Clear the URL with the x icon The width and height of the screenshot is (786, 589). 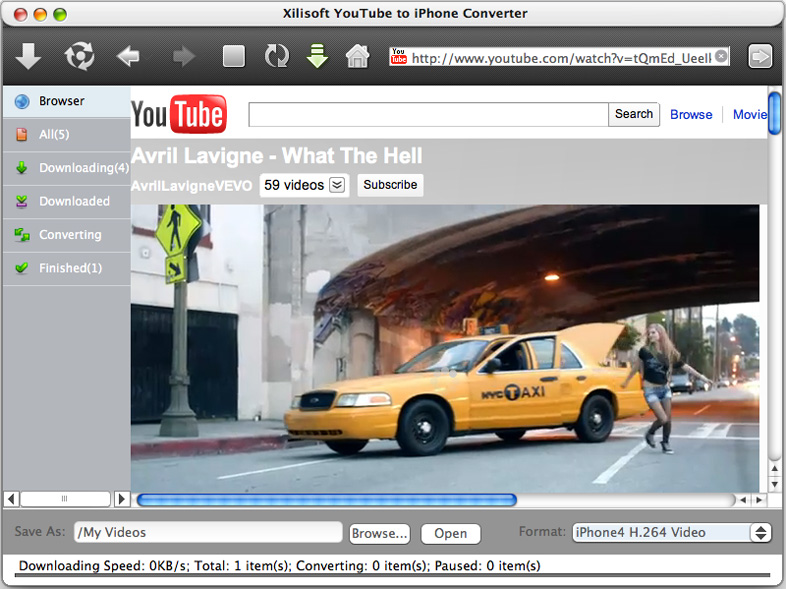(x=722, y=57)
